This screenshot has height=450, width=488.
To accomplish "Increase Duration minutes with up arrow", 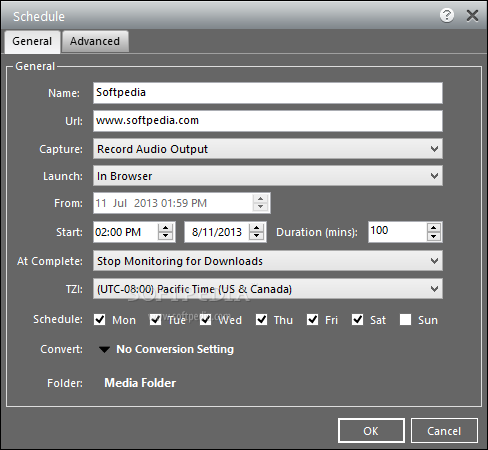I will [434, 228].
